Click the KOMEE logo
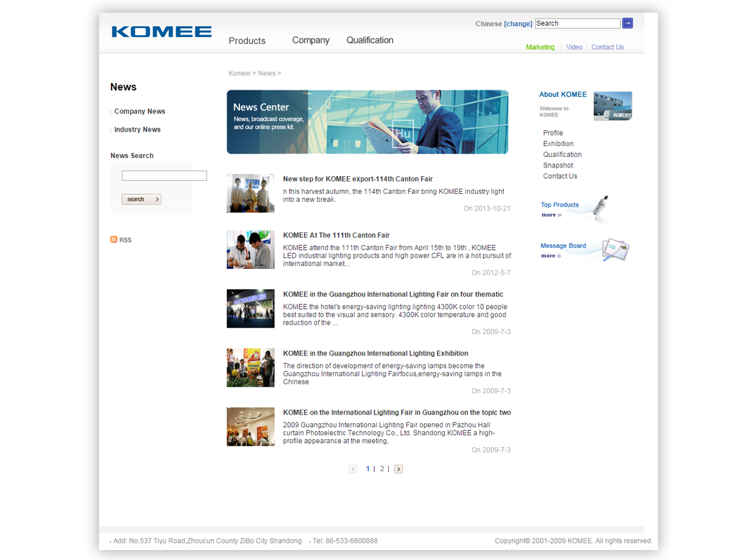The width and height of the screenshot is (753, 560). [x=161, y=32]
